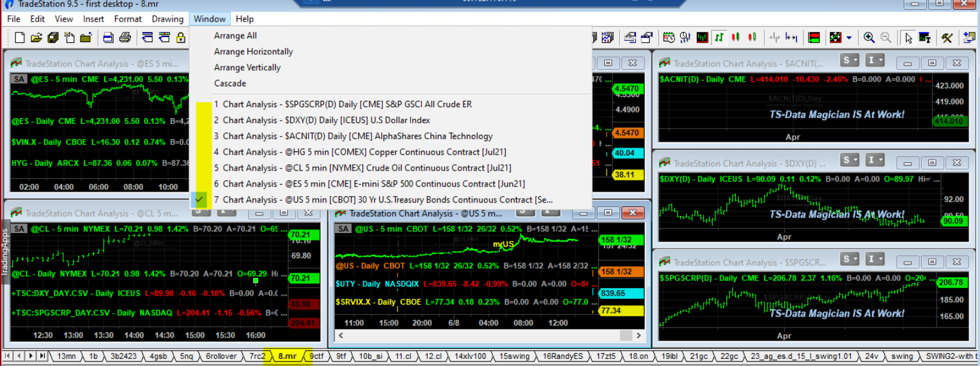
Task: Click the New document toolbar icon
Action: (19, 38)
